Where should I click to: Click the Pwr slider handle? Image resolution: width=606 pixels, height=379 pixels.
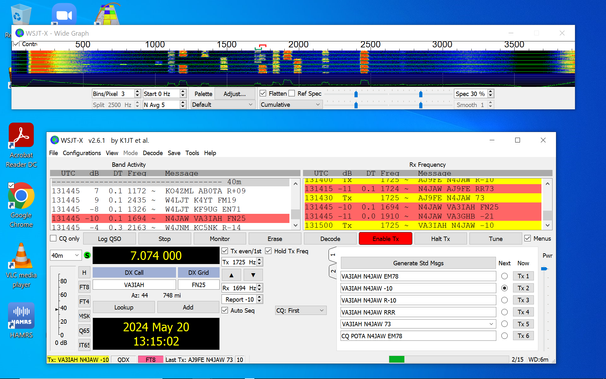544,269
